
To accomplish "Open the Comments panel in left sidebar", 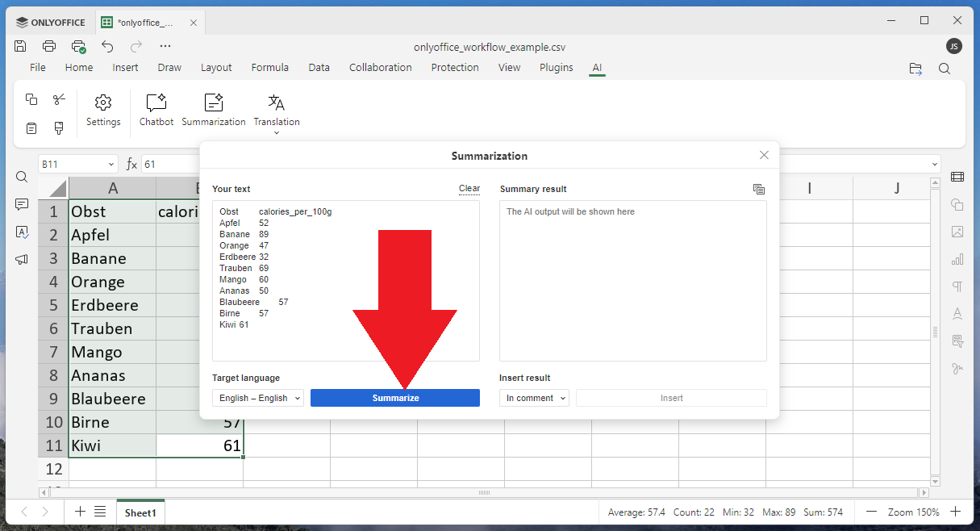I will click(22, 205).
